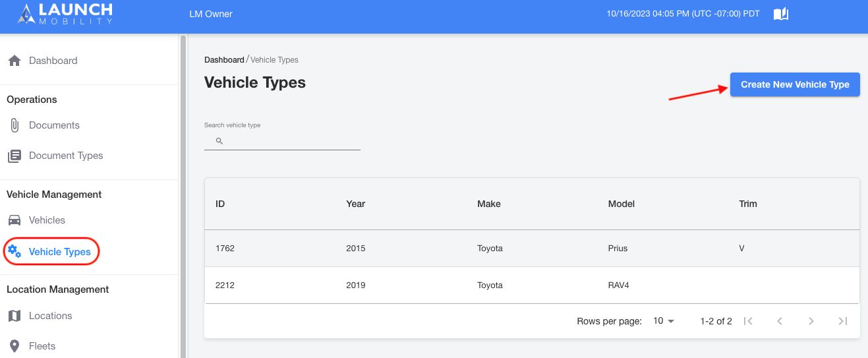
Task: Click the Documents paperclip icon
Action: point(14,125)
